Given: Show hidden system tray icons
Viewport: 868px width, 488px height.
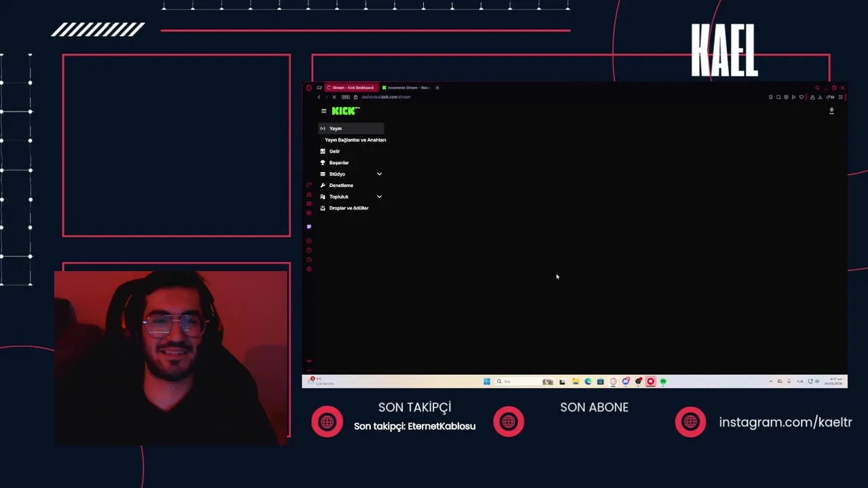Looking at the screenshot, I should (x=770, y=382).
